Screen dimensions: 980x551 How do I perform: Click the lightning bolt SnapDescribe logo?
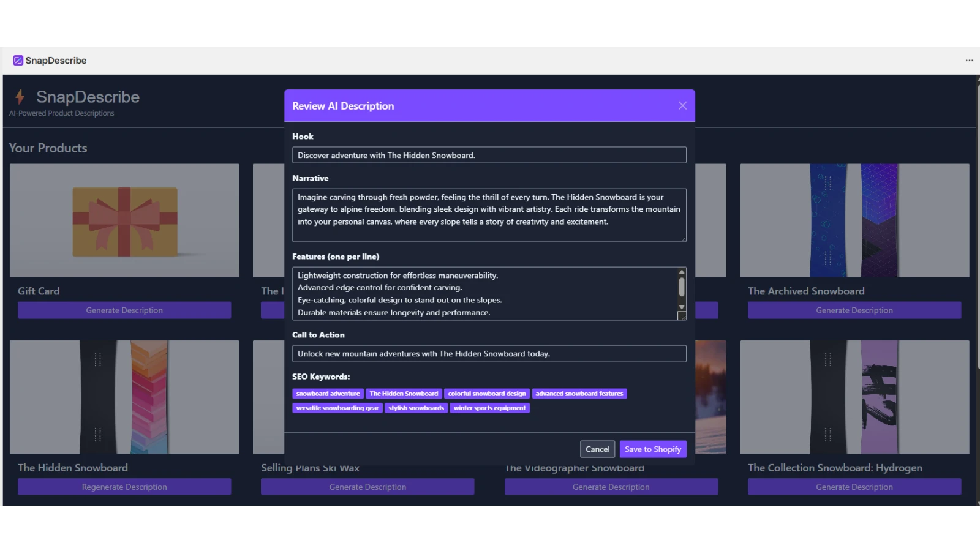(20, 97)
